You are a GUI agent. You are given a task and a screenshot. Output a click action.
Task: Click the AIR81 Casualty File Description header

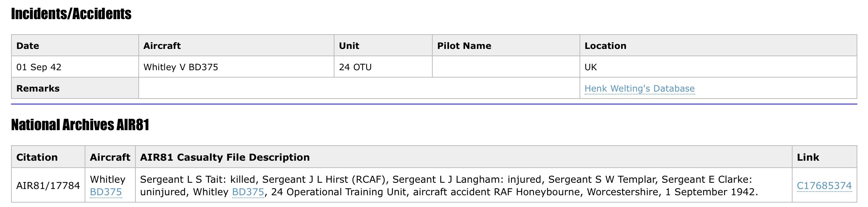click(x=225, y=157)
